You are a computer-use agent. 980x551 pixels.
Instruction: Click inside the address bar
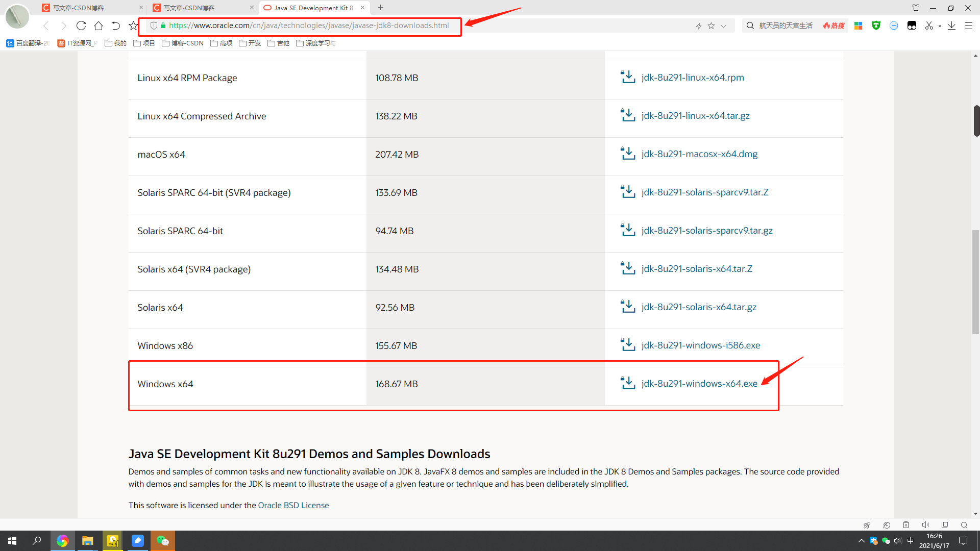pos(357,26)
